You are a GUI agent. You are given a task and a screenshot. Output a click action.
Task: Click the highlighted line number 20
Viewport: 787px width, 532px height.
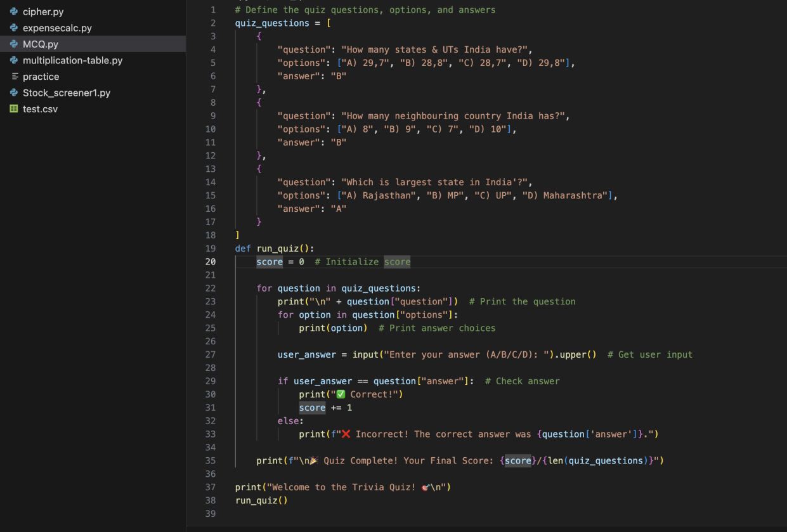[x=211, y=261]
